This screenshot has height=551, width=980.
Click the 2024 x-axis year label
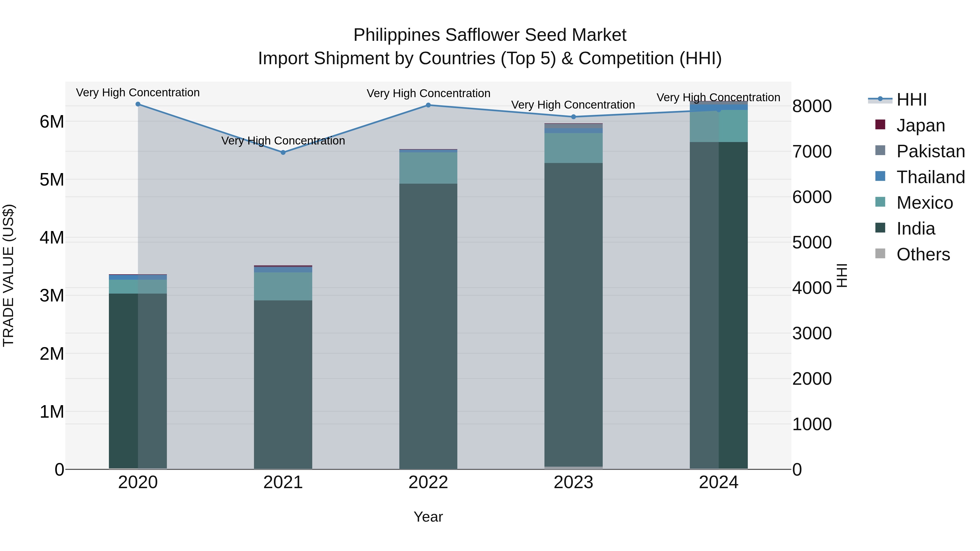719,482
